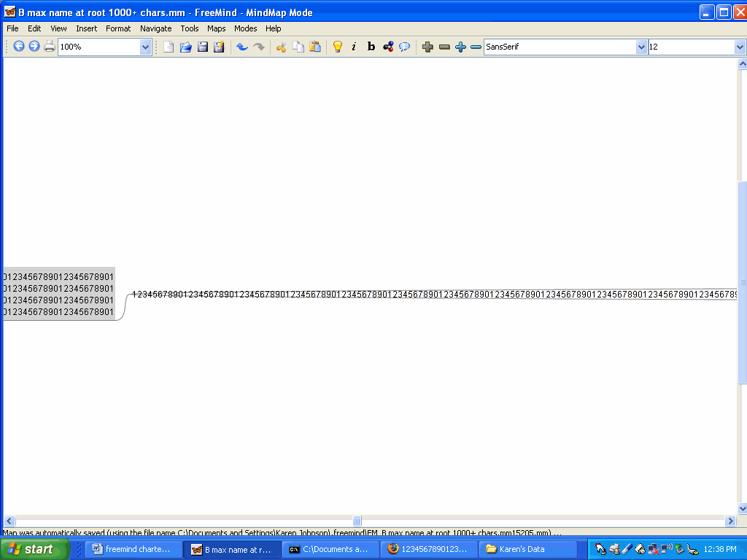
Task: Open the 100% zoom dropdown
Action: (145, 47)
